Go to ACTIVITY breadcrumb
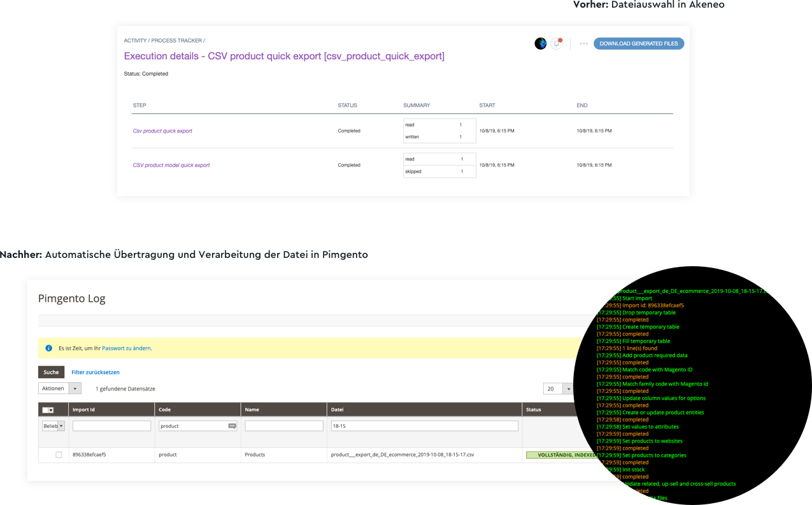 pyautogui.click(x=136, y=41)
